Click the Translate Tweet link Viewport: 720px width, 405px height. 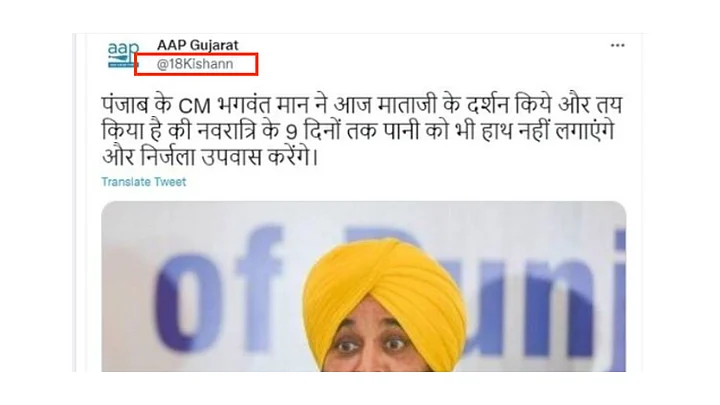click(144, 182)
